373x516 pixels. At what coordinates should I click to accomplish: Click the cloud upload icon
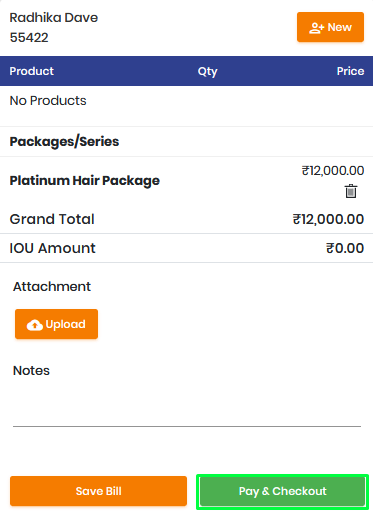click(35, 325)
